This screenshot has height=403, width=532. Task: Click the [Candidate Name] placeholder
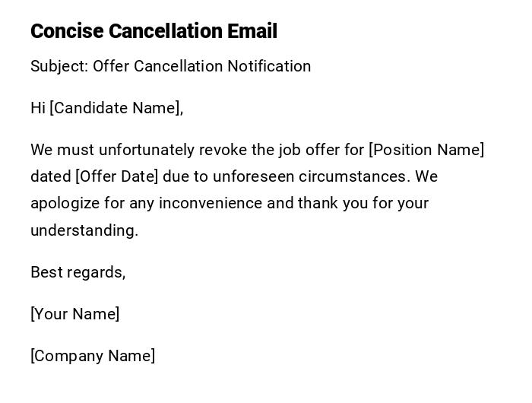pyautogui.click(x=116, y=108)
